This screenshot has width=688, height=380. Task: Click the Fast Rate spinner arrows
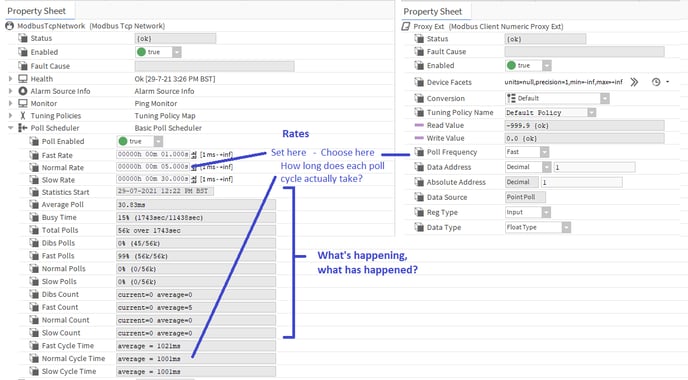194,155
